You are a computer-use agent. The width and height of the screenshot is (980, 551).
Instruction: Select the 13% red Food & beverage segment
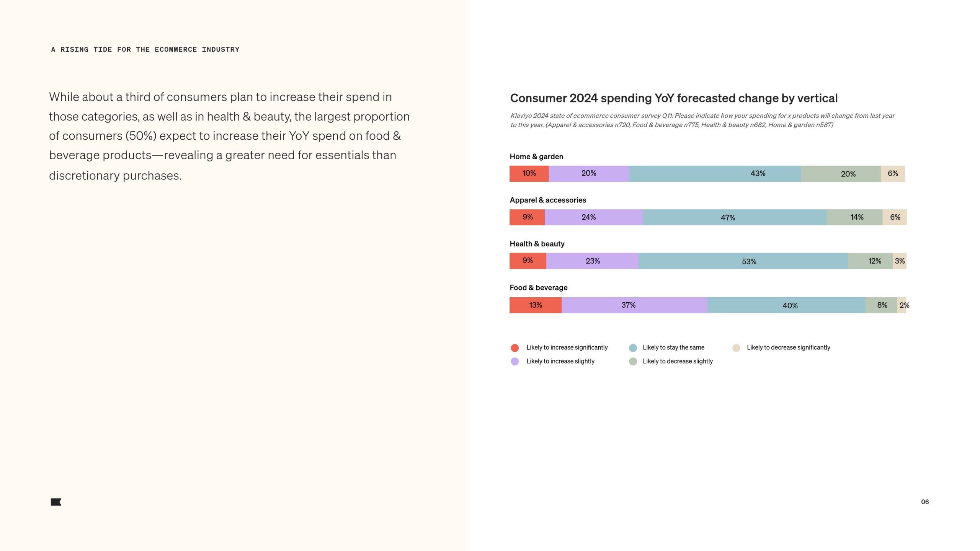click(x=536, y=305)
